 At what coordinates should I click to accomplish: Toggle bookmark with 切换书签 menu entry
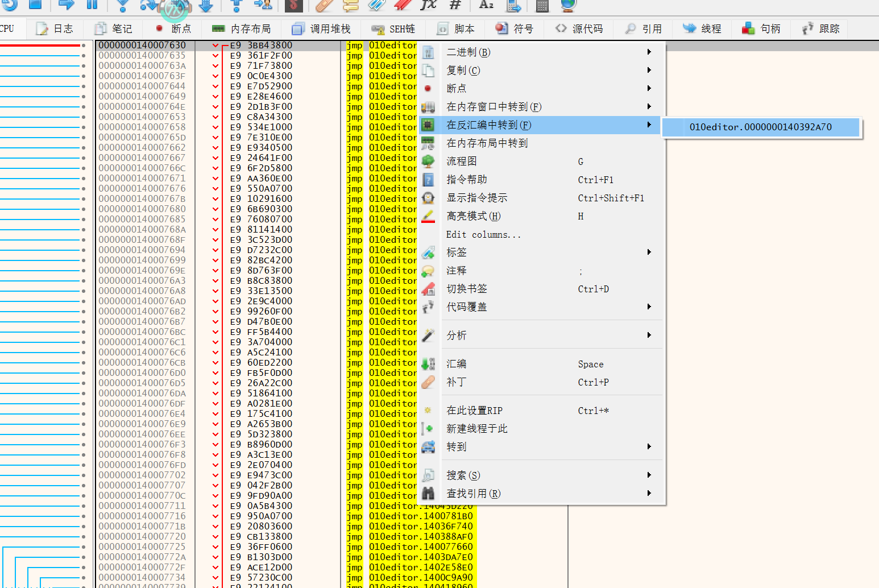(x=467, y=289)
